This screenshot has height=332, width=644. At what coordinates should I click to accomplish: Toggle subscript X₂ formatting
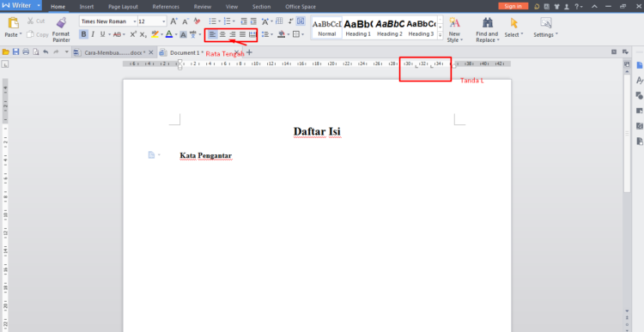[143, 34]
